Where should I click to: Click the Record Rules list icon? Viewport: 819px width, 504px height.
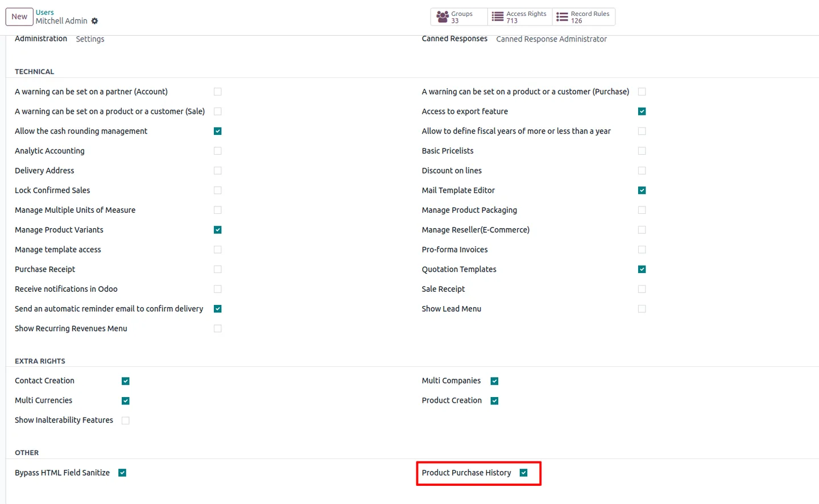click(562, 17)
